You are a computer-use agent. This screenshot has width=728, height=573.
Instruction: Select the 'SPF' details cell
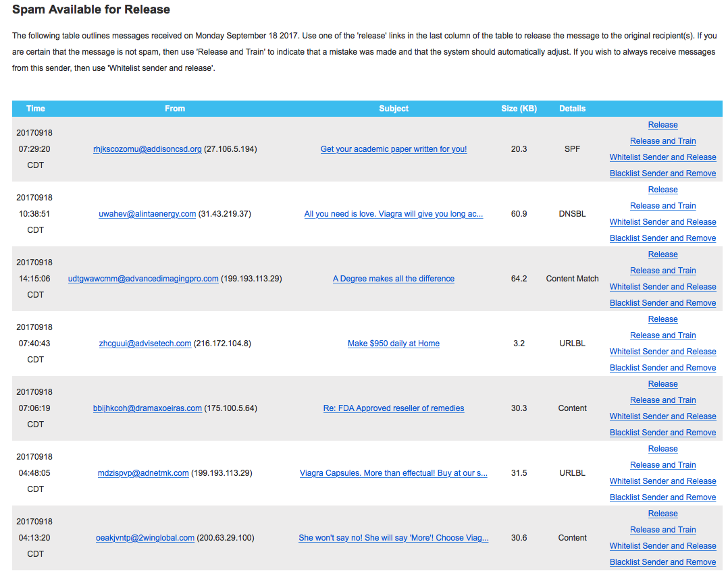pyautogui.click(x=572, y=149)
